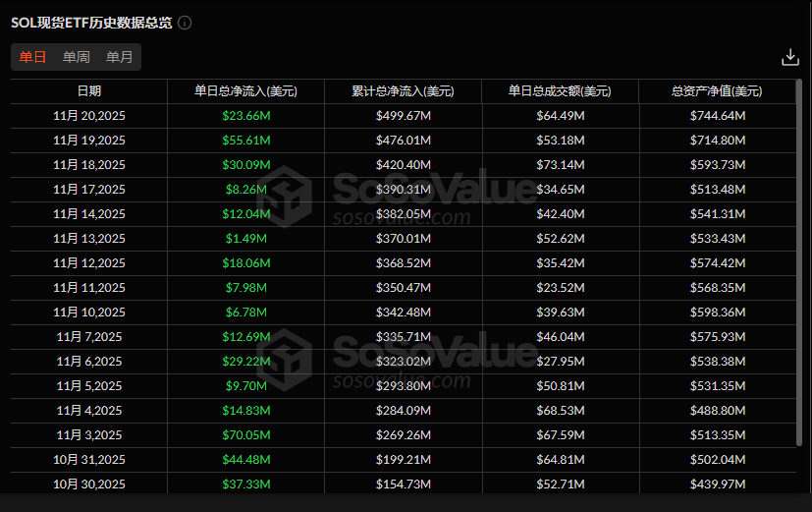The image size is (812, 512).
Task: Select net asset value $538.38M
Action: (x=717, y=362)
